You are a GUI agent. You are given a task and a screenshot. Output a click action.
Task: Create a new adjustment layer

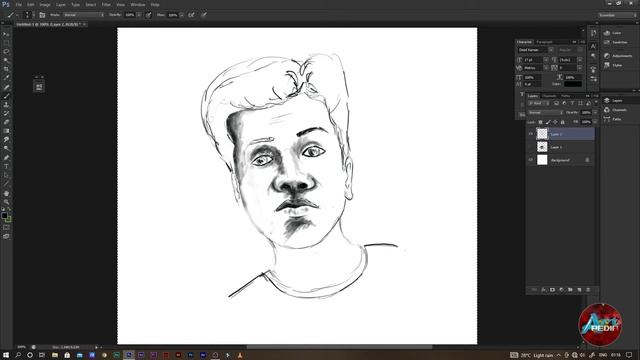561,289
